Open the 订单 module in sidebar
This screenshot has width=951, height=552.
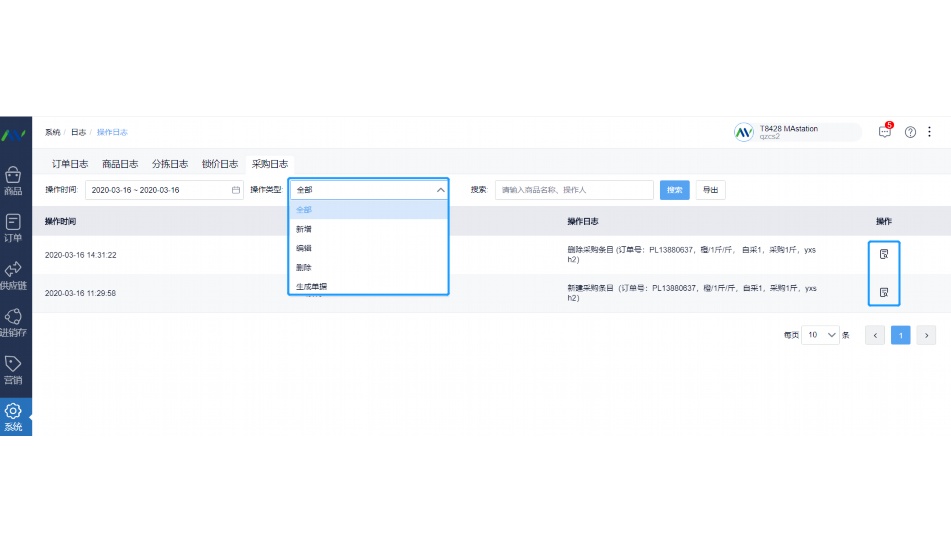[14, 228]
